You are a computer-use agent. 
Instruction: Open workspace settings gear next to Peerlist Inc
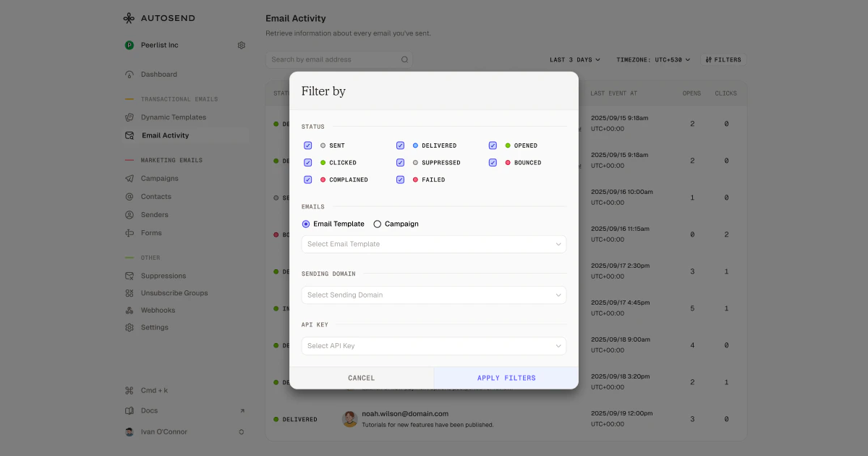click(242, 45)
